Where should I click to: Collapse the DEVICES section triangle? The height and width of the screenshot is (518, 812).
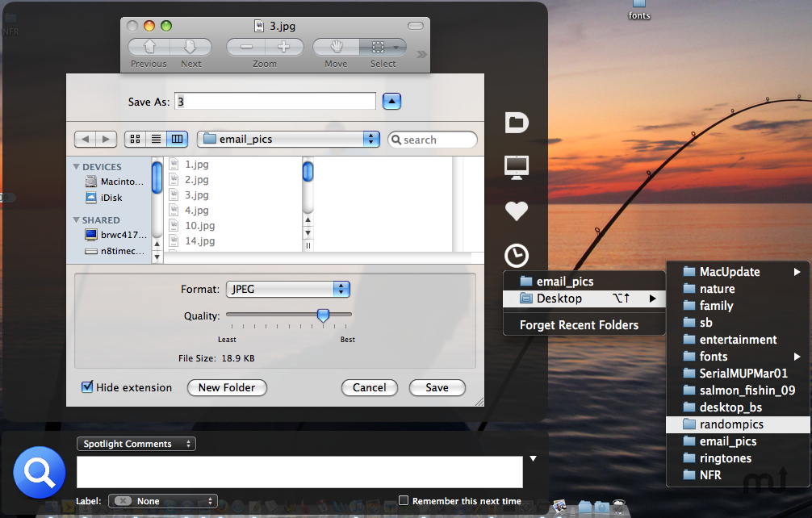point(76,167)
